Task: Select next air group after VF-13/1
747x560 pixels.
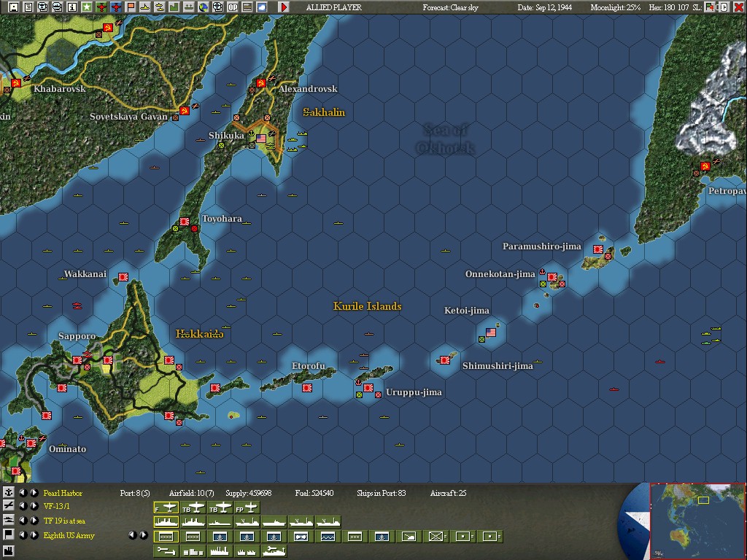Action: pyautogui.click(x=34, y=506)
